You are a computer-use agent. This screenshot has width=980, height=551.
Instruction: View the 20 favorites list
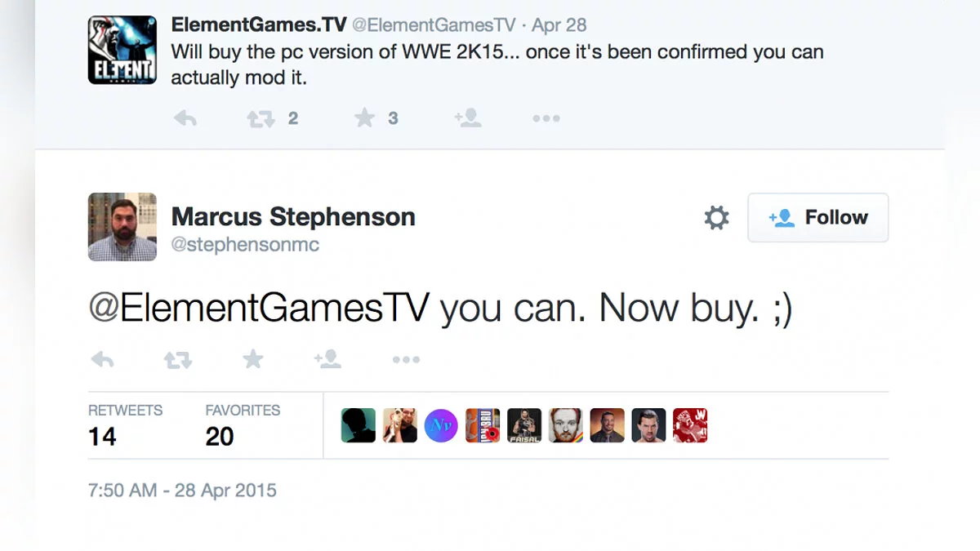click(242, 425)
